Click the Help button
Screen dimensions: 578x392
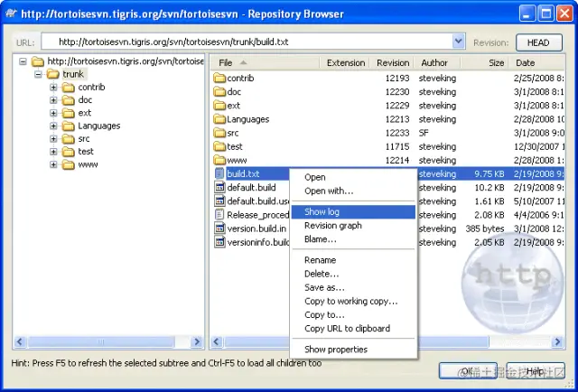[536, 370]
